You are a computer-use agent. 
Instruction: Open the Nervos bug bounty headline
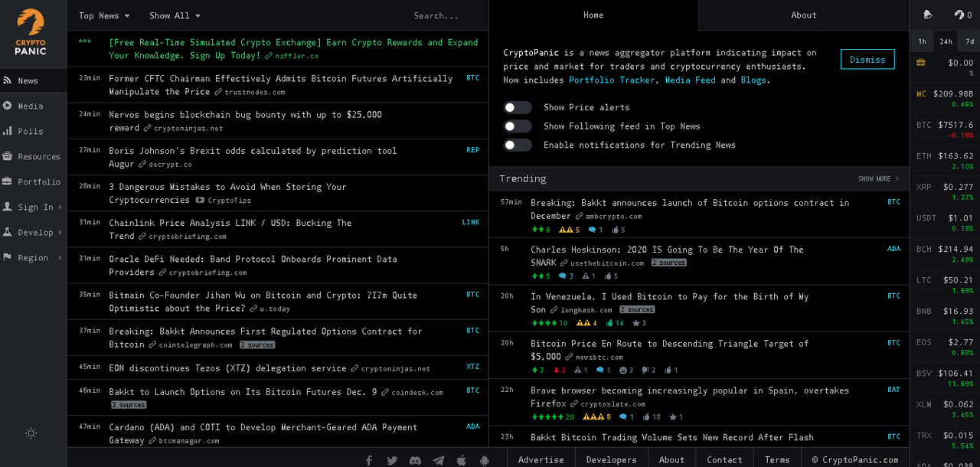(x=245, y=121)
